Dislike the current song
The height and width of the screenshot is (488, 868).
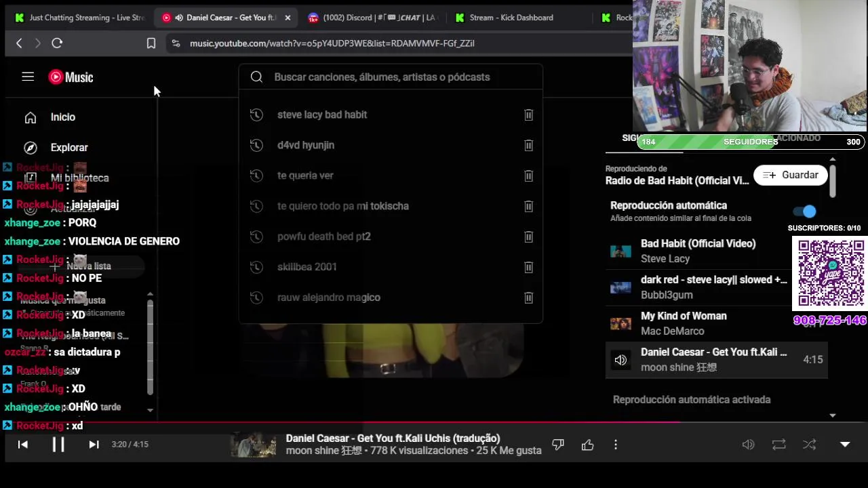coord(558,445)
